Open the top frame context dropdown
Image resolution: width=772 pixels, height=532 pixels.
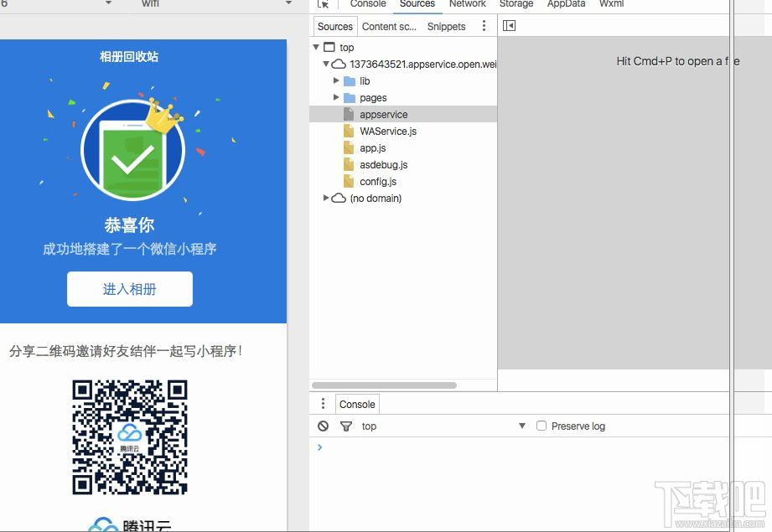tap(369, 426)
